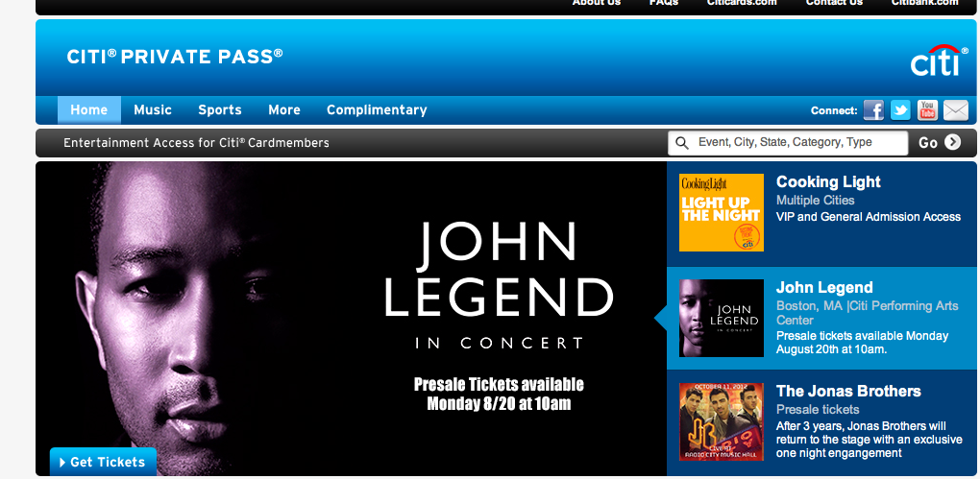
Task: Open The Jonas Brothers event title
Action: (848, 392)
